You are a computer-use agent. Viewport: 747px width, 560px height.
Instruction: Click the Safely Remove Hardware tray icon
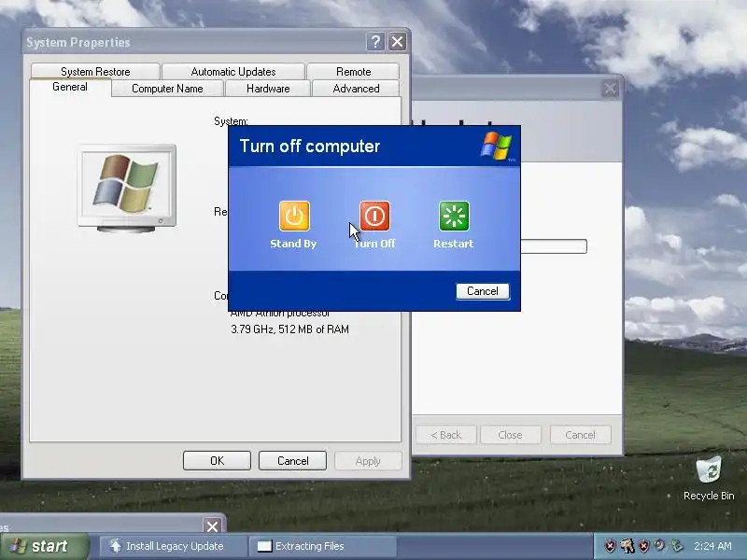click(x=677, y=546)
